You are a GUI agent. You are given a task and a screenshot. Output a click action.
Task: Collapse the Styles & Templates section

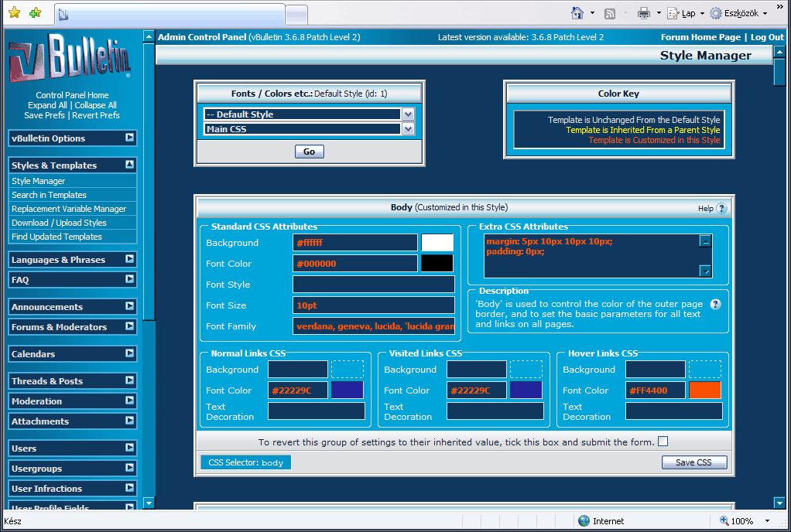(129, 165)
